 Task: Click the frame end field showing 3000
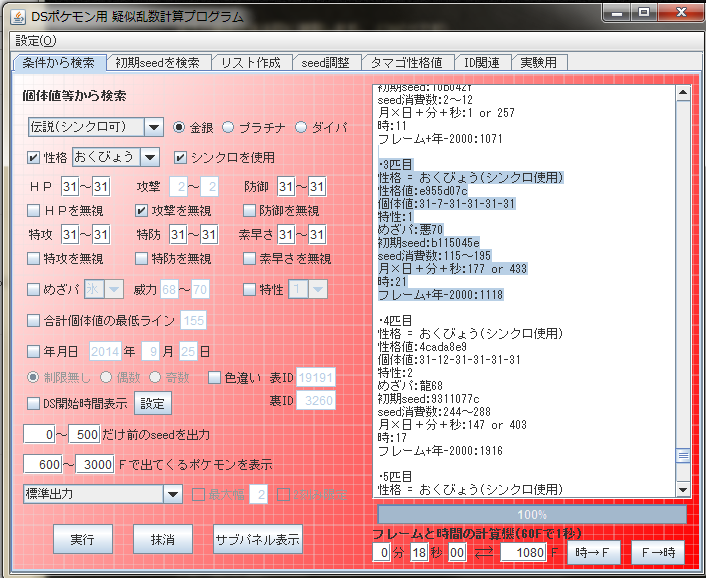[95, 464]
